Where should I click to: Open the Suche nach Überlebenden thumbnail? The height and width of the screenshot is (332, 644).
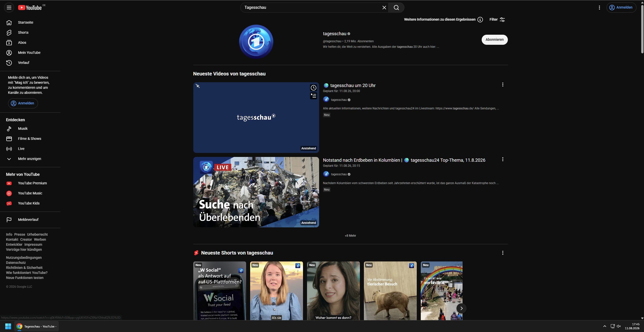(x=256, y=192)
